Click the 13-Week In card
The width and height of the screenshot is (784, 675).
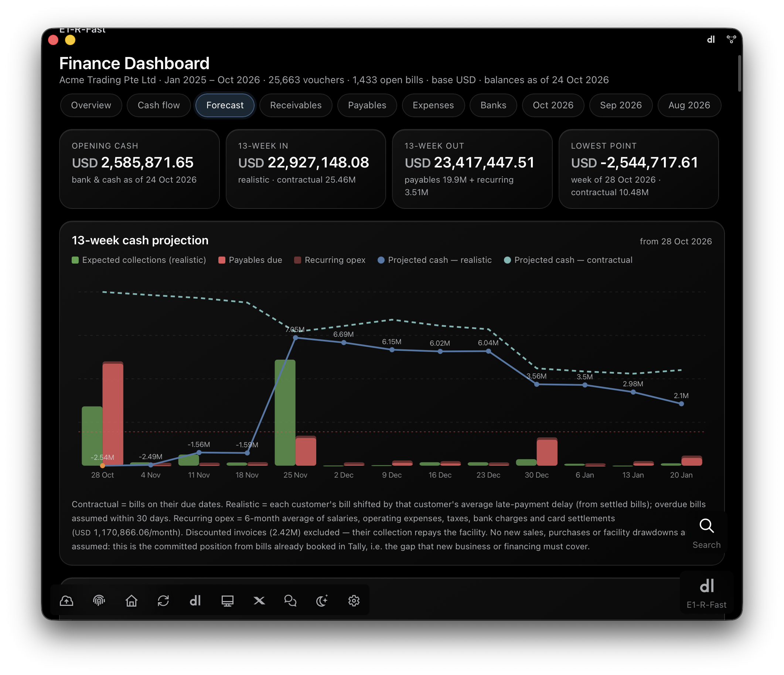point(306,169)
